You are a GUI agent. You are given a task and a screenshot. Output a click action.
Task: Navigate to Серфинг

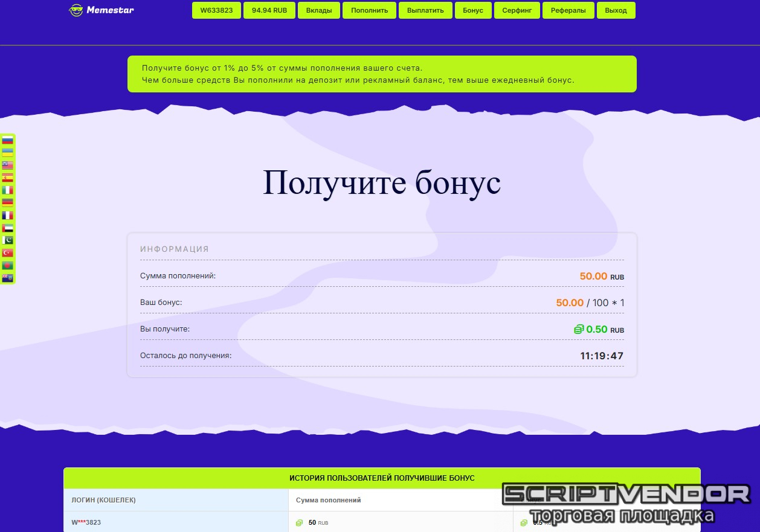pos(517,10)
